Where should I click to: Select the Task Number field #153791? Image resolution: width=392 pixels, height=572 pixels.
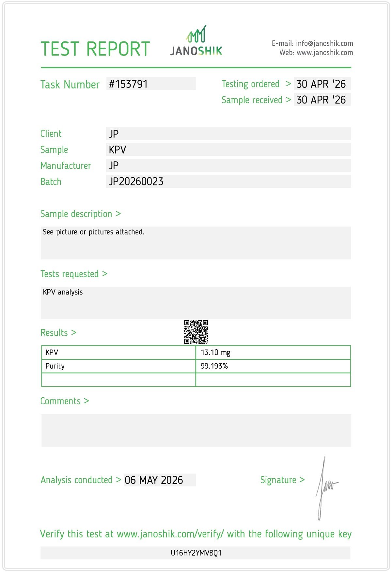pyautogui.click(x=151, y=84)
